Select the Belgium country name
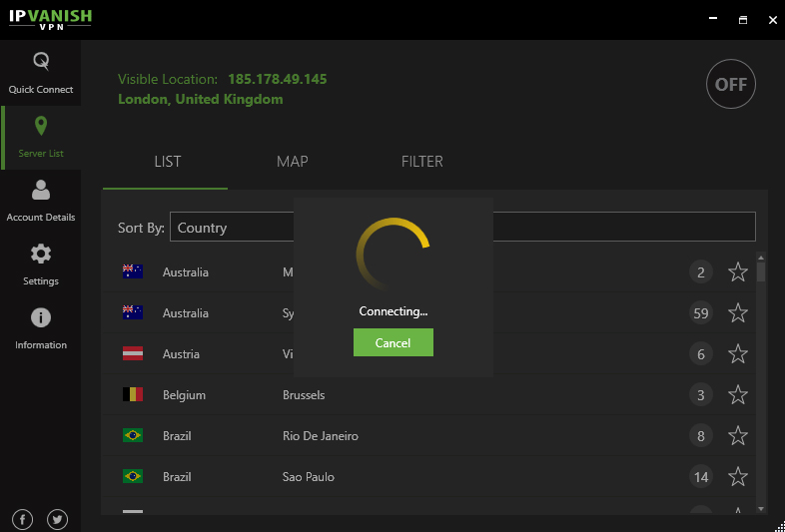Image resolution: width=785 pixels, height=532 pixels. [184, 395]
